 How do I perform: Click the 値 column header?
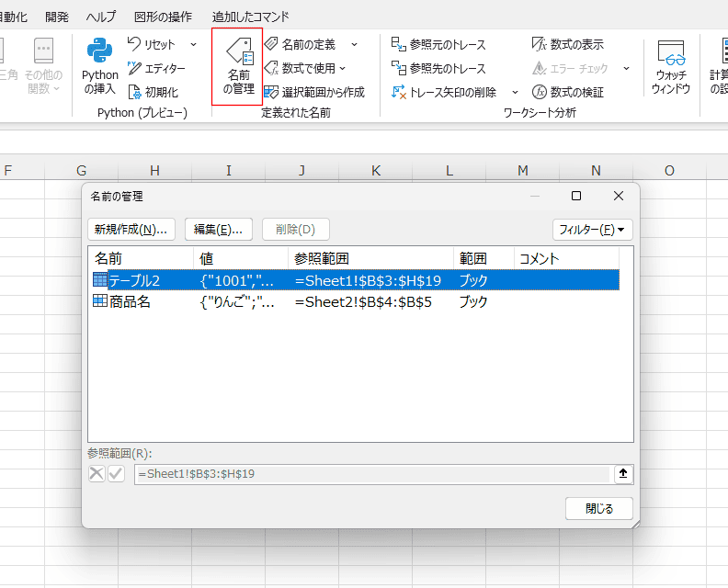click(241, 258)
